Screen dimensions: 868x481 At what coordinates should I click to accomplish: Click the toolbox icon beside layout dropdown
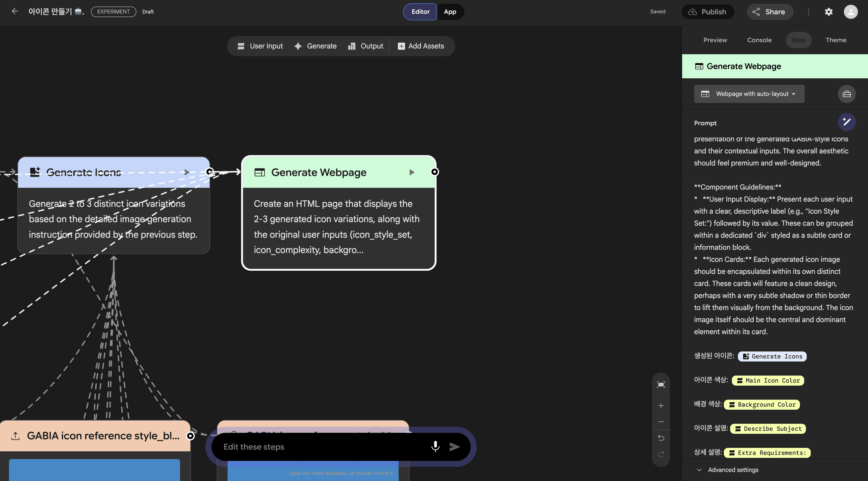pyautogui.click(x=846, y=94)
